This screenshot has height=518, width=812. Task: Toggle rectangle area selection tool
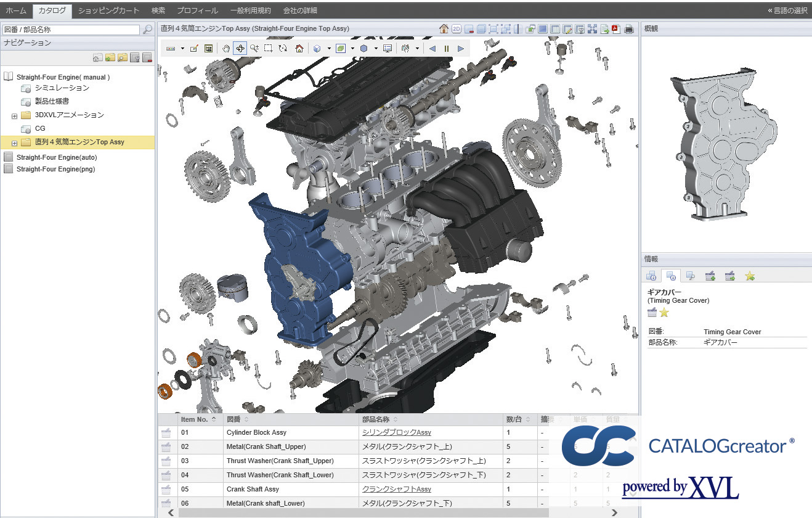point(269,49)
